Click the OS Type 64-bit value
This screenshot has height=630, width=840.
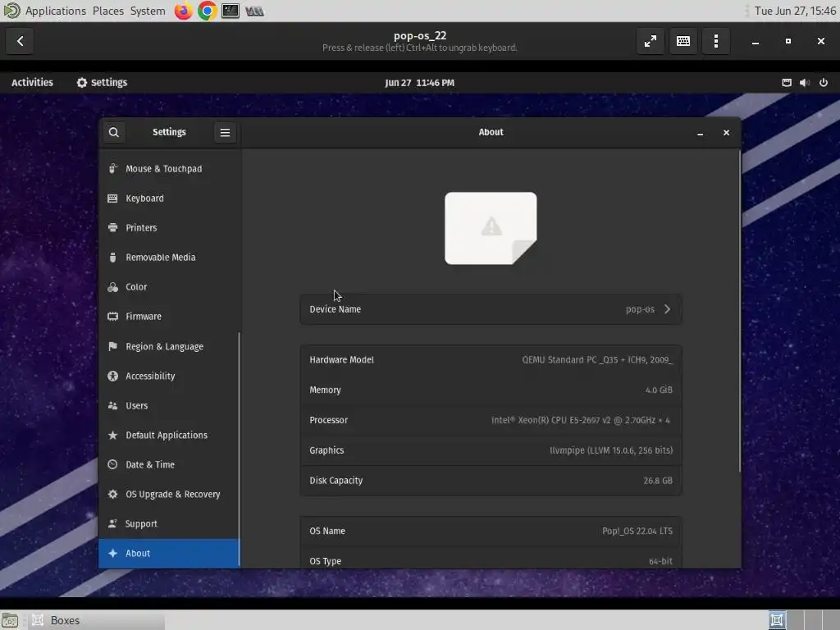click(660, 561)
